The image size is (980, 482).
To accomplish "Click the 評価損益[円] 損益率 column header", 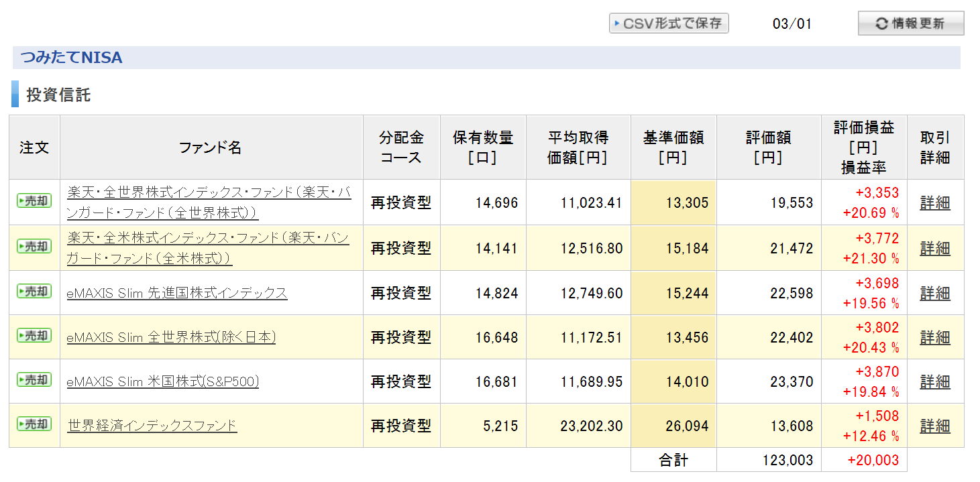I will (x=864, y=147).
